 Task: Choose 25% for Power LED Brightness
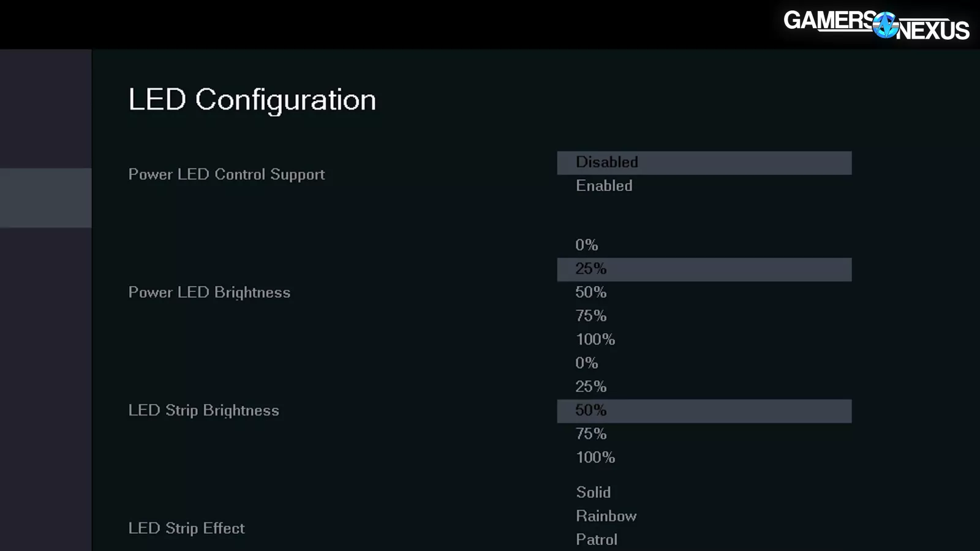tap(704, 269)
